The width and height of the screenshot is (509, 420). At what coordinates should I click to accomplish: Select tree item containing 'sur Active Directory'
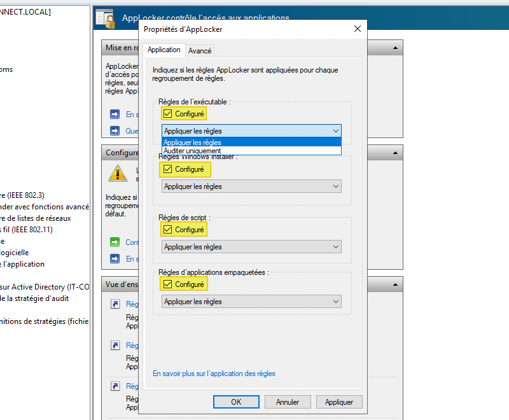(45, 287)
